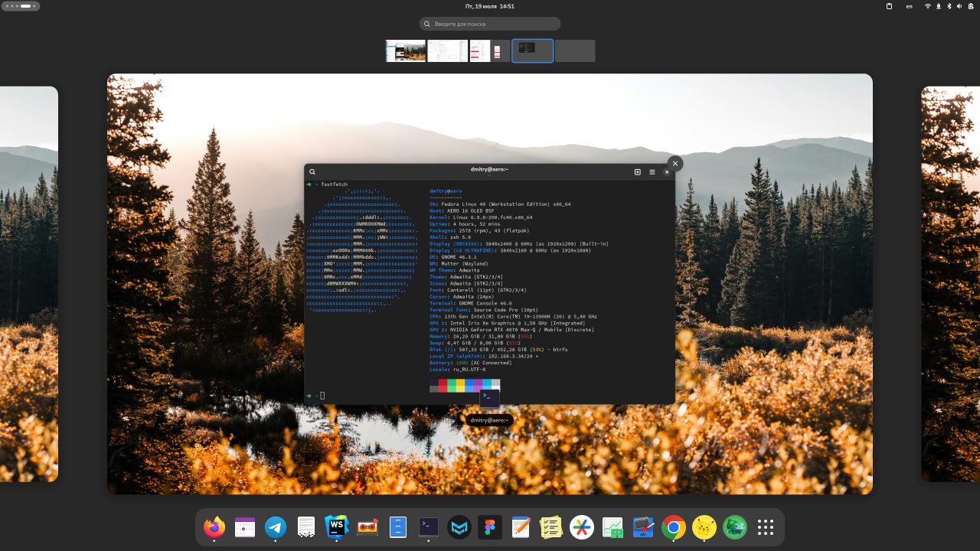Click the 'Locale: ru_RU.UTF-8' line
980x551 pixels.
pos(457,369)
